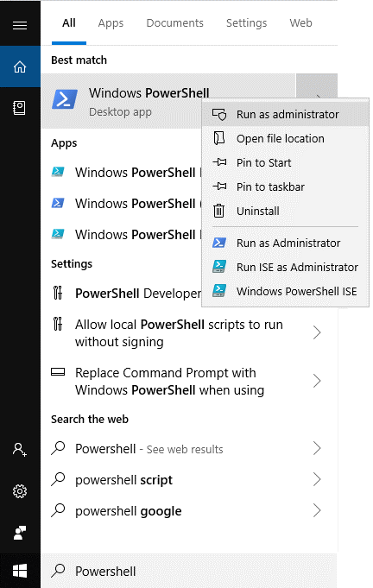Click the 'Search the web' heading text
The height and width of the screenshot is (588, 373).
click(x=90, y=419)
